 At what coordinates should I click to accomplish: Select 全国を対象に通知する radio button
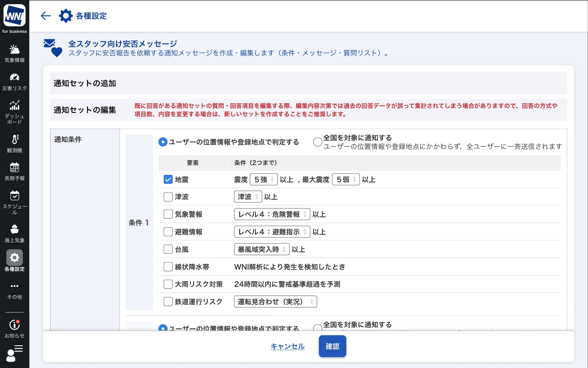(x=317, y=142)
